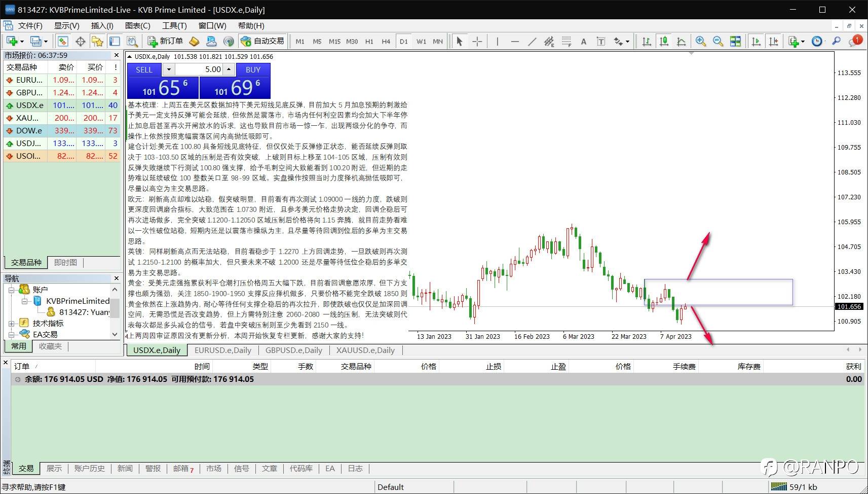Image resolution: width=868 pixels, height=494 pixels.
Task: Collapse the KVBPrimeLimited tree node
Action: pyautogui.click(x=24, y=301)
